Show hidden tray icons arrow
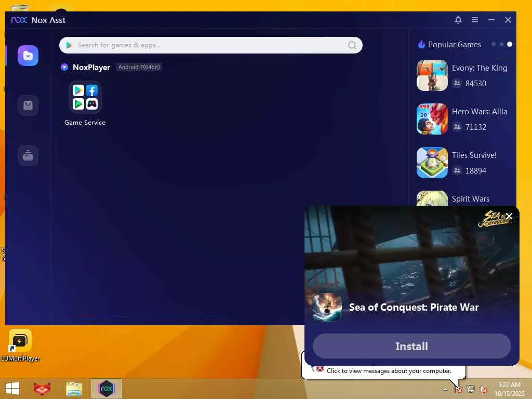 point(445,389)
